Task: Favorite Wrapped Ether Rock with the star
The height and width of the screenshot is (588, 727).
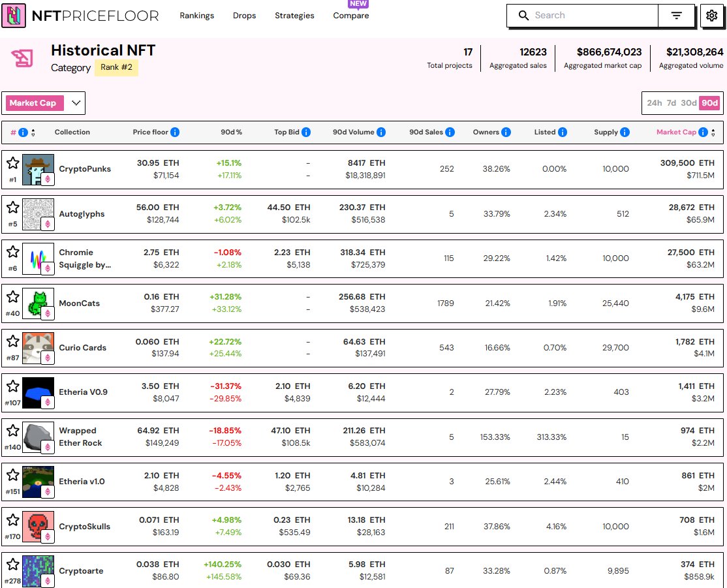Action: pos(13,430)
